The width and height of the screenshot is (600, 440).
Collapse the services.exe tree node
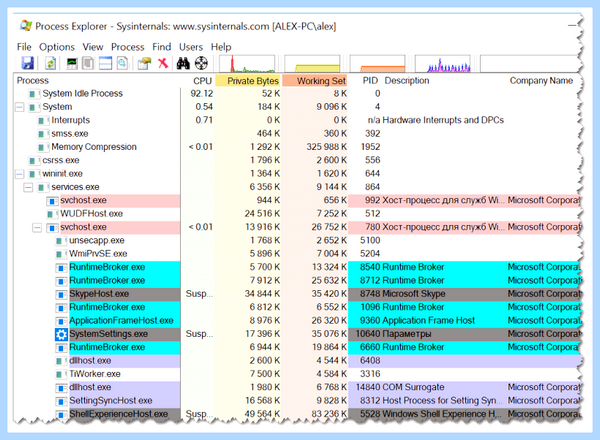click(28, 187)
